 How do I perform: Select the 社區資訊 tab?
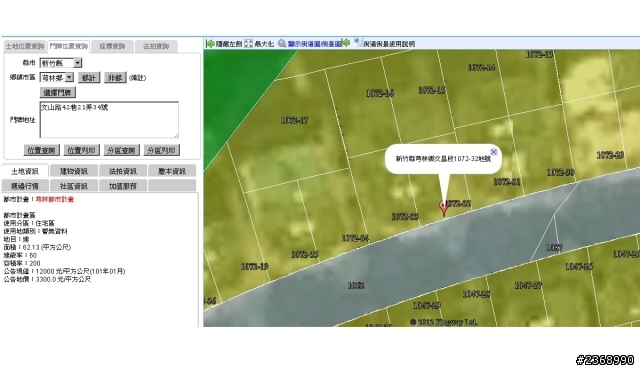[x=73, y=186]
